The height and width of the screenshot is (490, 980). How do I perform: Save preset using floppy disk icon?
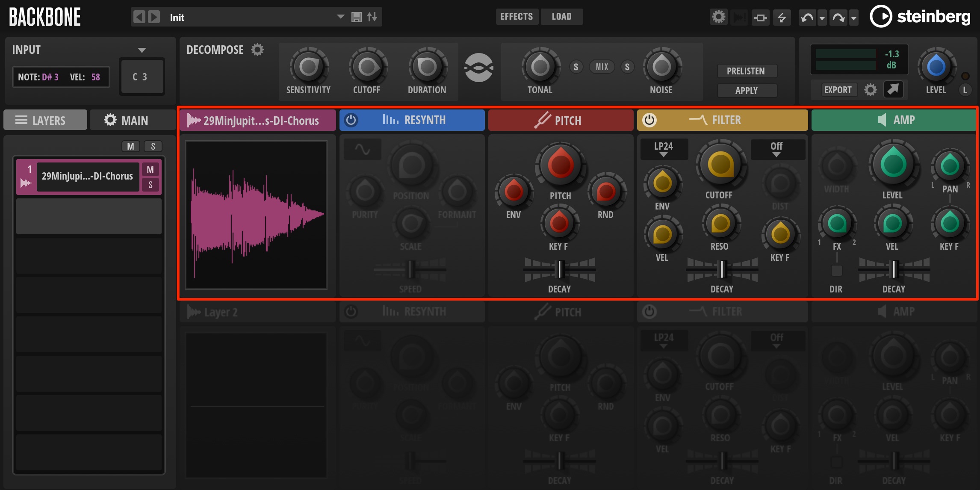click(x=357, y=17)
